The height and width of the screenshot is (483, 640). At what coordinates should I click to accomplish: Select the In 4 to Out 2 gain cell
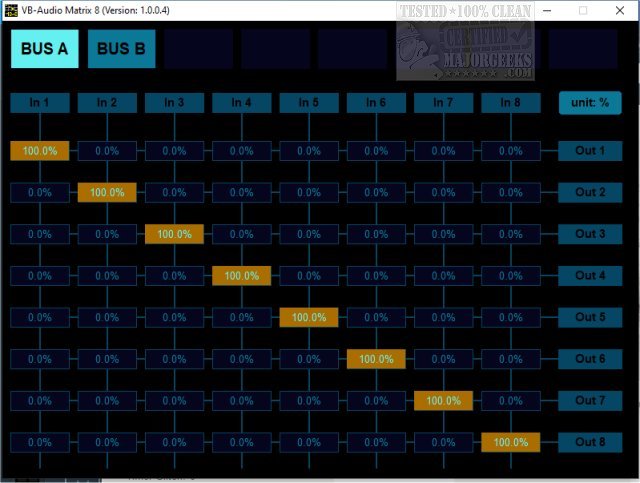pos(242,192)
